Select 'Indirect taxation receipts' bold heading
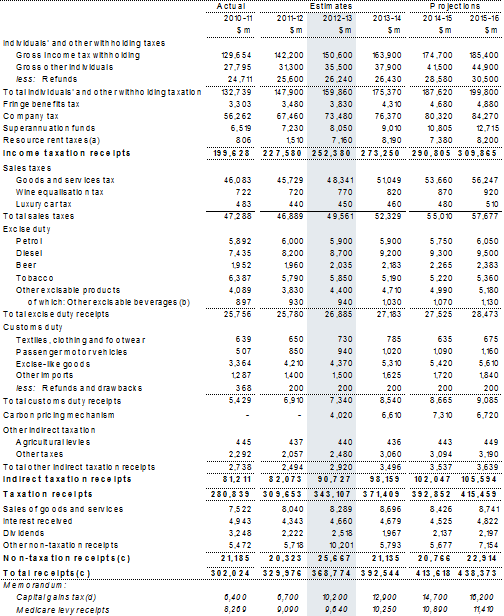 (67, 479)
